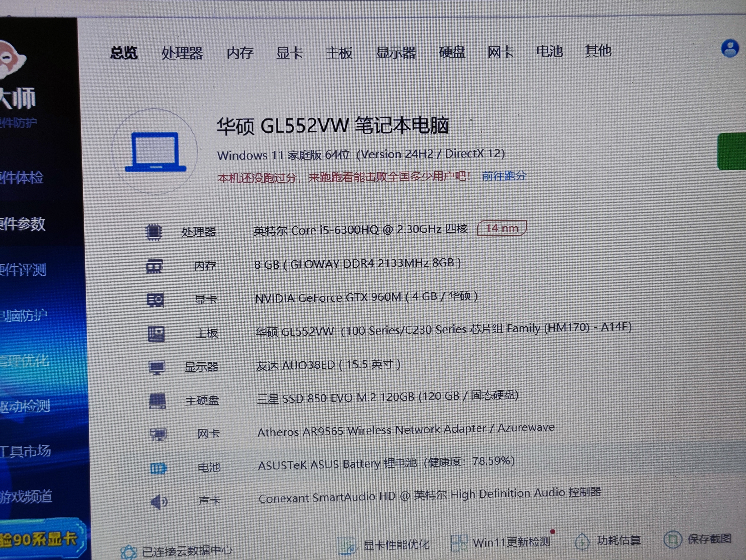Image resolution: width=746 pixels, height=560 pixels.
Task: Click the motherboard icon
Action: (x=156, y=334)
